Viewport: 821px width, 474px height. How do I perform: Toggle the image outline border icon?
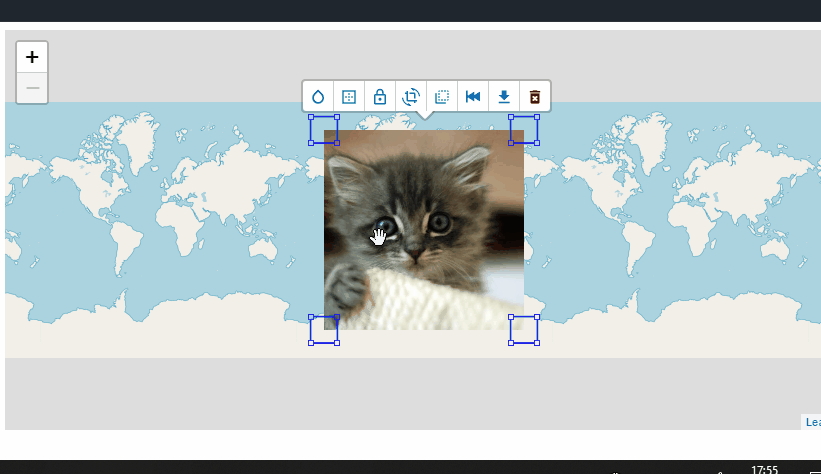pos(349,96)
